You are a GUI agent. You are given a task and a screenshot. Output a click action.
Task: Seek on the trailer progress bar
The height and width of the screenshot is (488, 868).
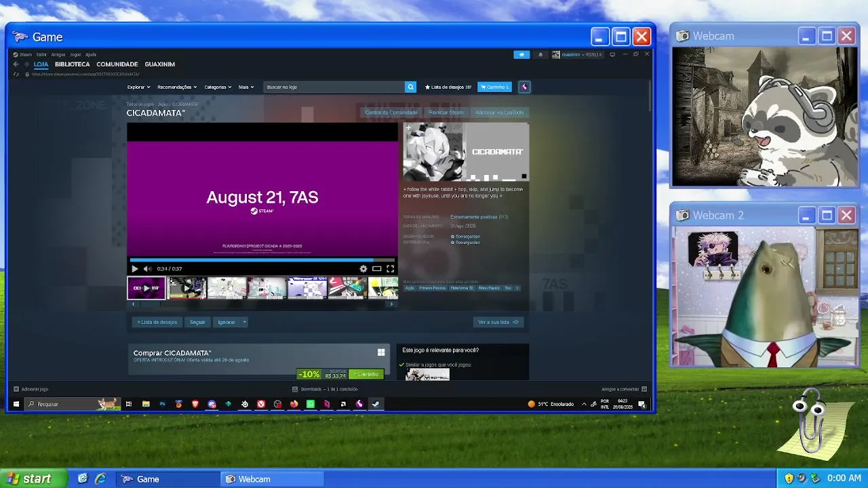coord(262,260)
